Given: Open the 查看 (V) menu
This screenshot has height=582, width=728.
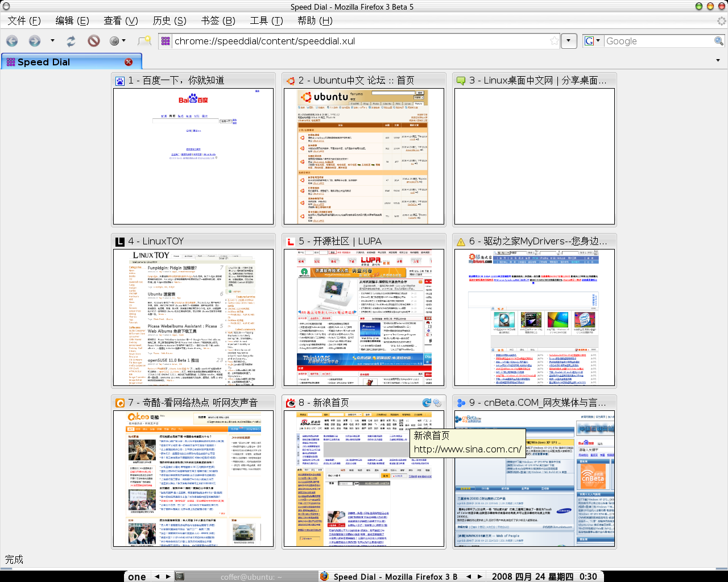Looking at the screenshot, I should tap(121, 21).
